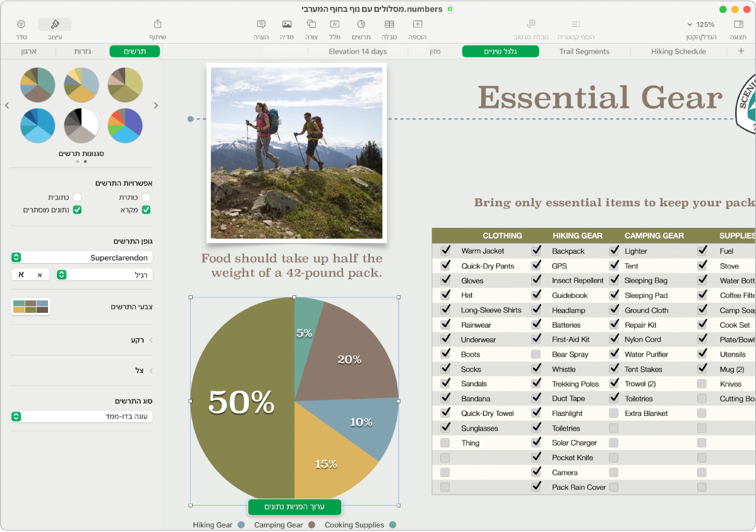Toggle the Caption (כתובית) checkbox
Image resolution: width=756 pixels, height=532 pixels.
click(x=77, y=197)
